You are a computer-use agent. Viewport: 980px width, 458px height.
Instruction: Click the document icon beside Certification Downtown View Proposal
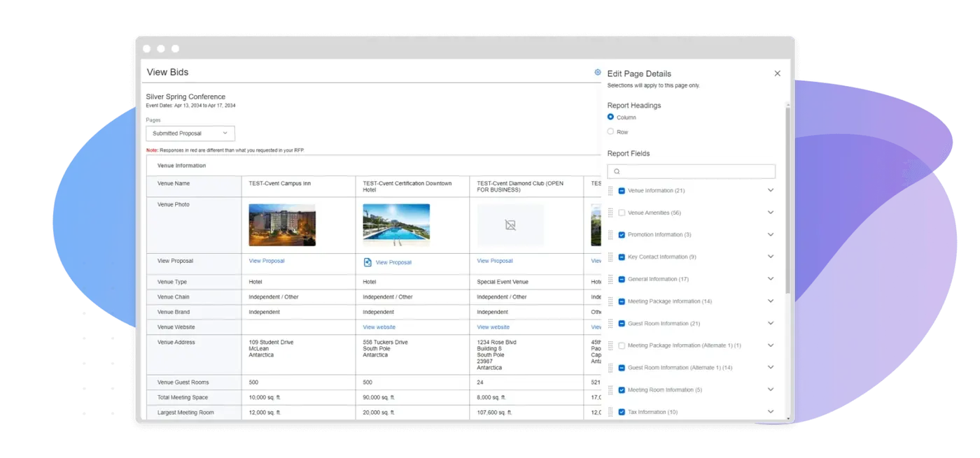(367, 262)
